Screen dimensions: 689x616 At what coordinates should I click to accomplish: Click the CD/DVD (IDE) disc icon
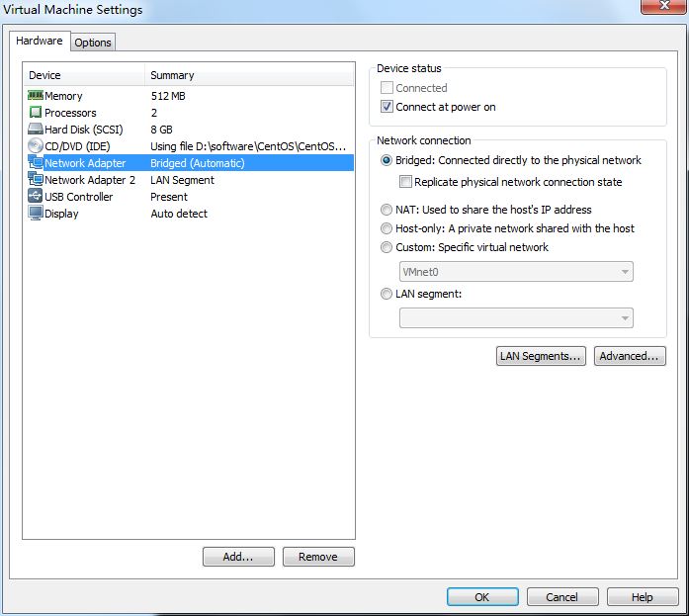pos(36,145)
